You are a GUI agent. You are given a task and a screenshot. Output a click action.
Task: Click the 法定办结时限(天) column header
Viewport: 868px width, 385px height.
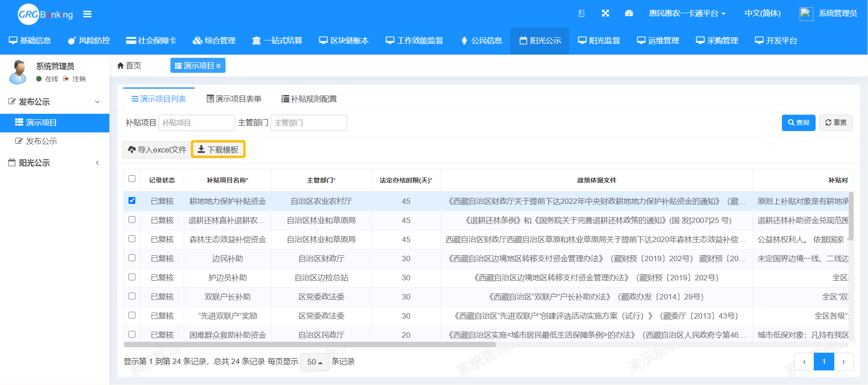pyautogui.click(x=406, y=180)
